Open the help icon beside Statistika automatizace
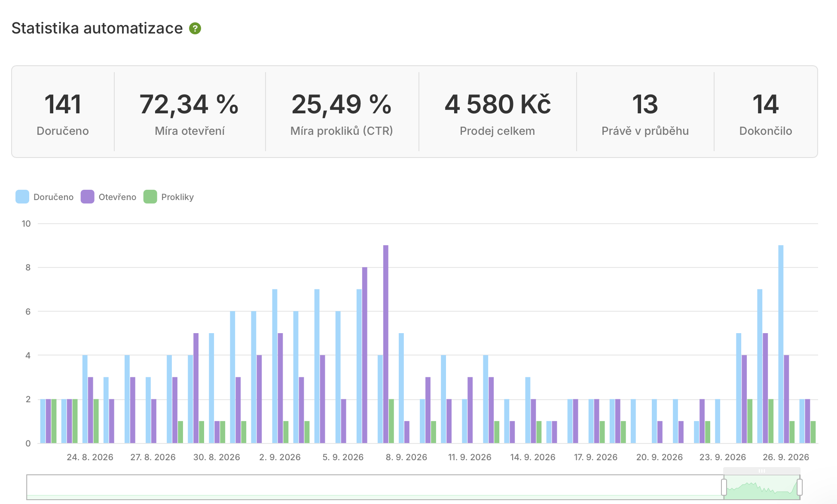The width and height of the screenshot is (837, 504). pos(195,28)
